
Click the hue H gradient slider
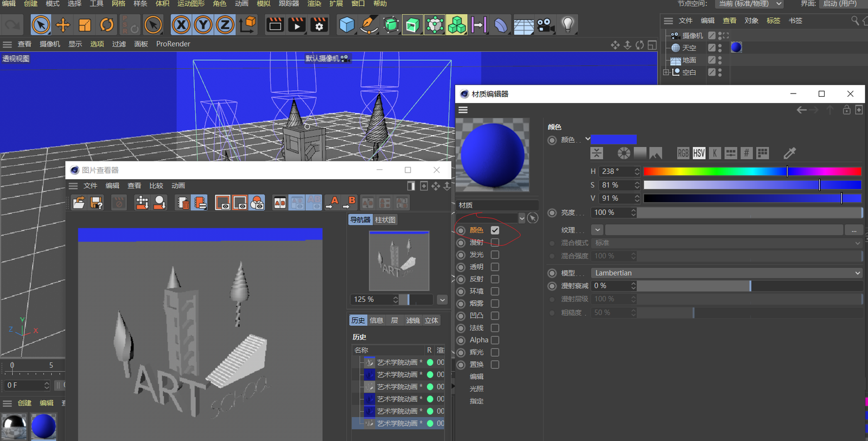752,172
